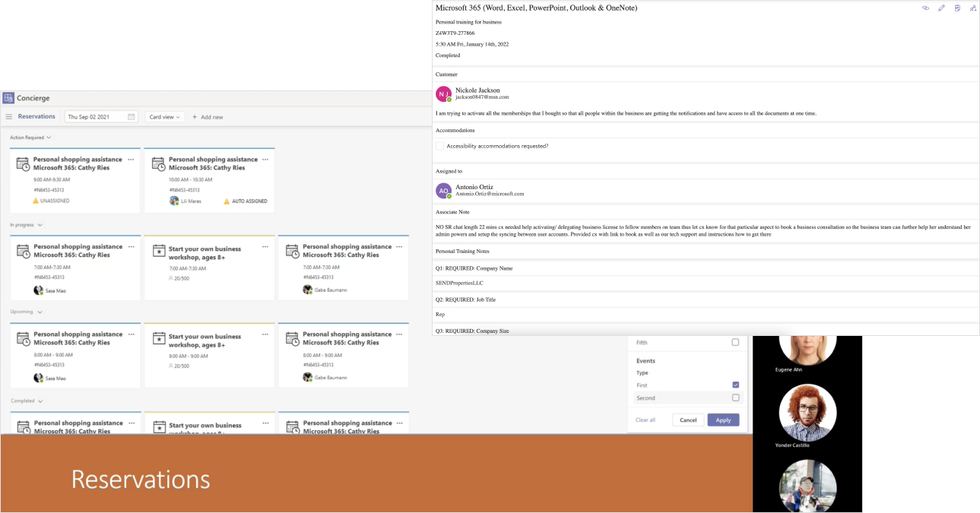Click Gabe Baumann's avatar on the 7:00 AM card
This screenshot has height=513, width=980.
coord(307,290)
